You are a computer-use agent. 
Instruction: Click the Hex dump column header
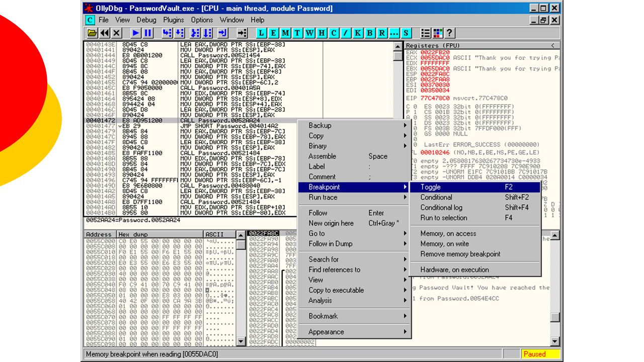160,235
